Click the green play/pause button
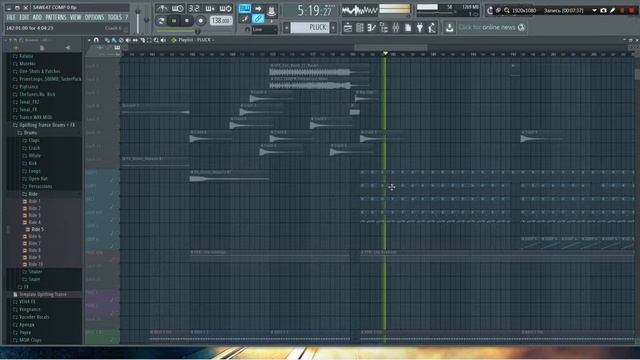 click(x=174, y=20)
